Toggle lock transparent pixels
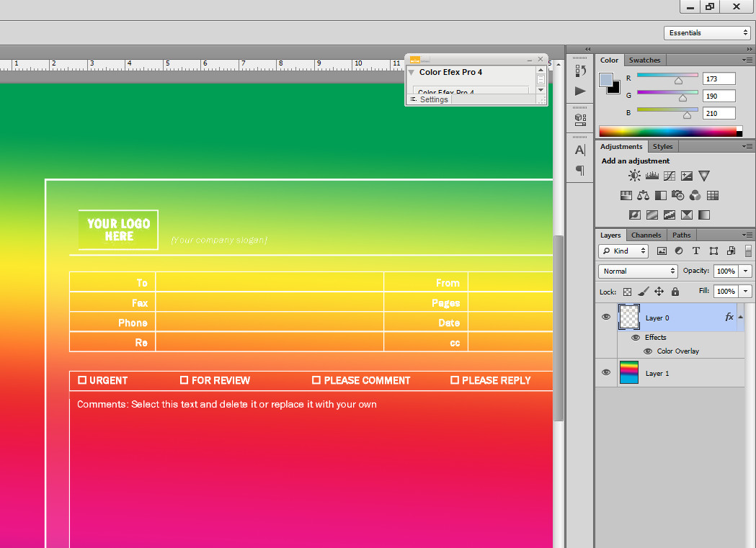The width and height of the screenshot is (756, 548). click(627, 292)
